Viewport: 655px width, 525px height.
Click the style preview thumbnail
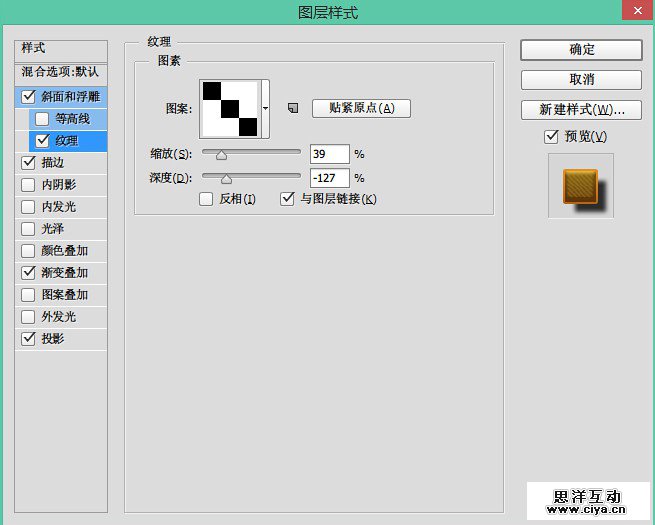click(x=580, y=186)
